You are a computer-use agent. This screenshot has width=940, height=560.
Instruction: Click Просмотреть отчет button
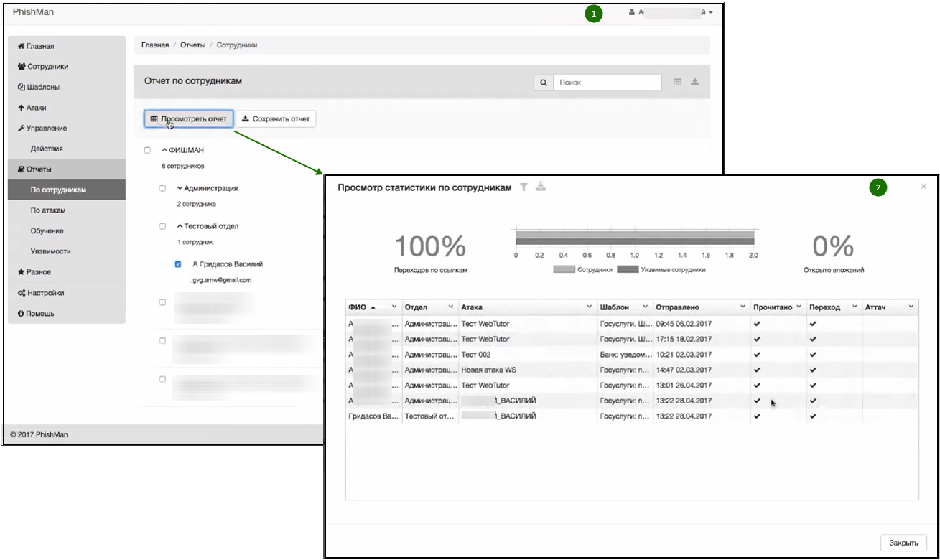point(189,118)
